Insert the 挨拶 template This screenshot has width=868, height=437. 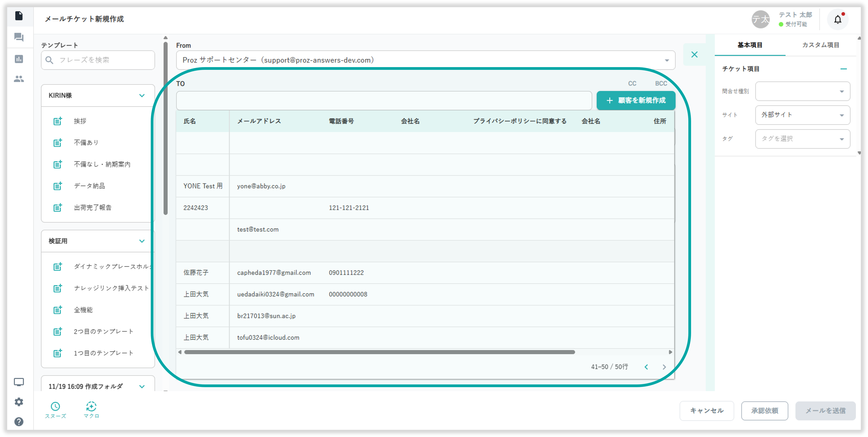coord(80,121)
